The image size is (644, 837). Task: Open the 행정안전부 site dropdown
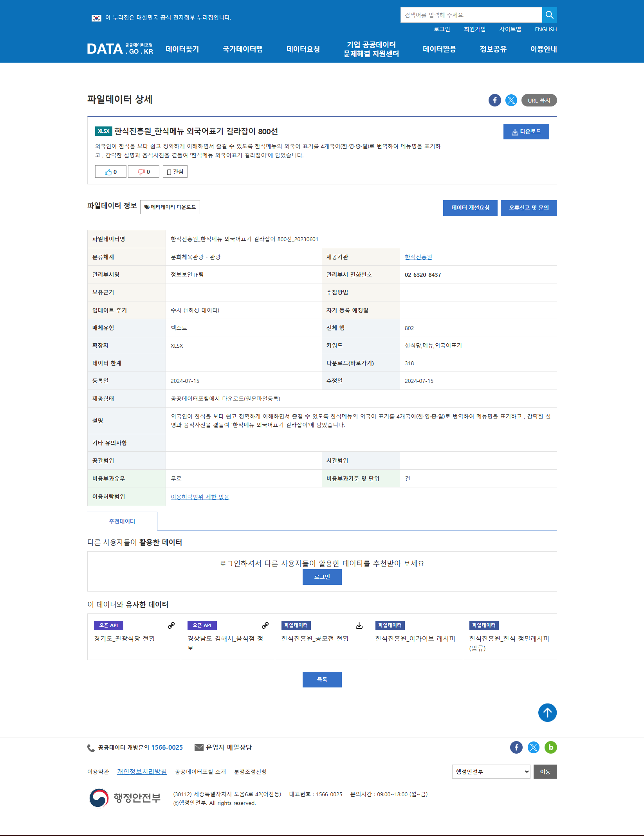(491, 772)
